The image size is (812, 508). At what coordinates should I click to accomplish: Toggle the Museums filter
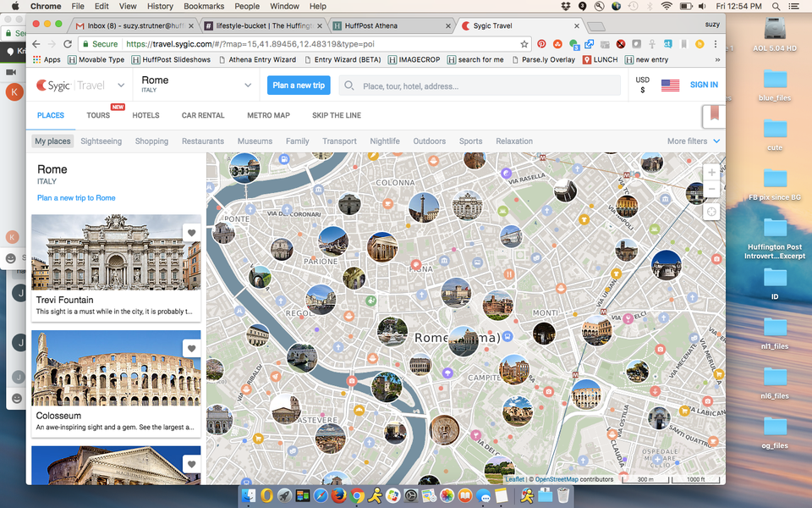pos(255,141)
